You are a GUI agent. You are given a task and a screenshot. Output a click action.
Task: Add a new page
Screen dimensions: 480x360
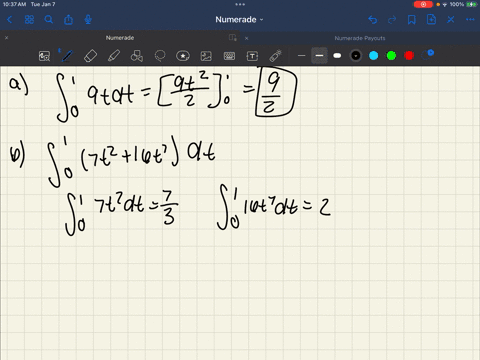pyautogui.click(x=431, y=20)
